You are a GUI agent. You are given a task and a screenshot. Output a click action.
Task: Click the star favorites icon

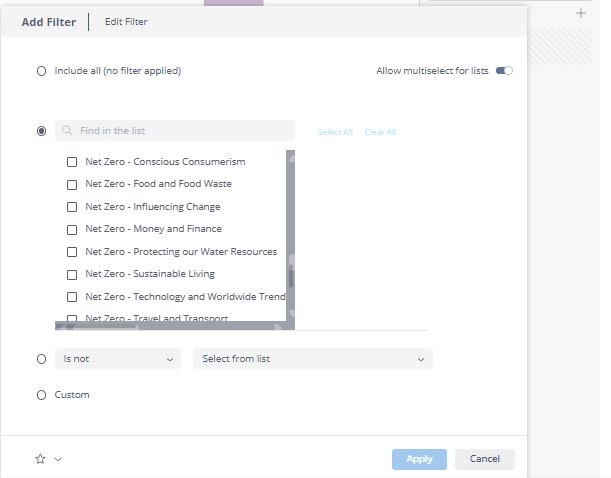pyautogui.click(x=41, y=459)
